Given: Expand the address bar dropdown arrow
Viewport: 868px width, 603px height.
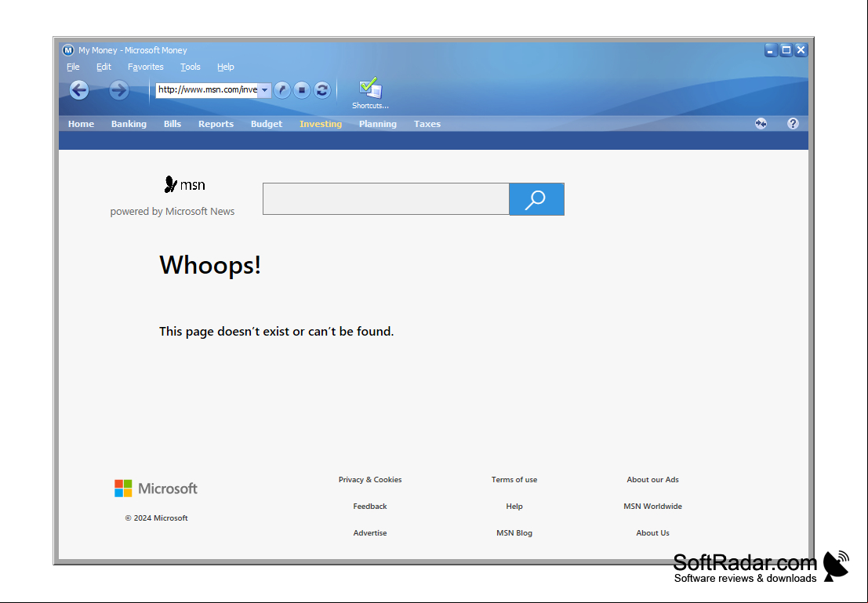Looking at the screenshot, I should pos(264,90).
